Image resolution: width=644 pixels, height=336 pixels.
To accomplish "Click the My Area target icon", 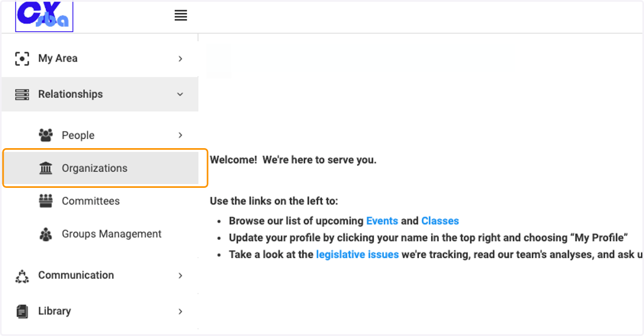I will [22, 59].
